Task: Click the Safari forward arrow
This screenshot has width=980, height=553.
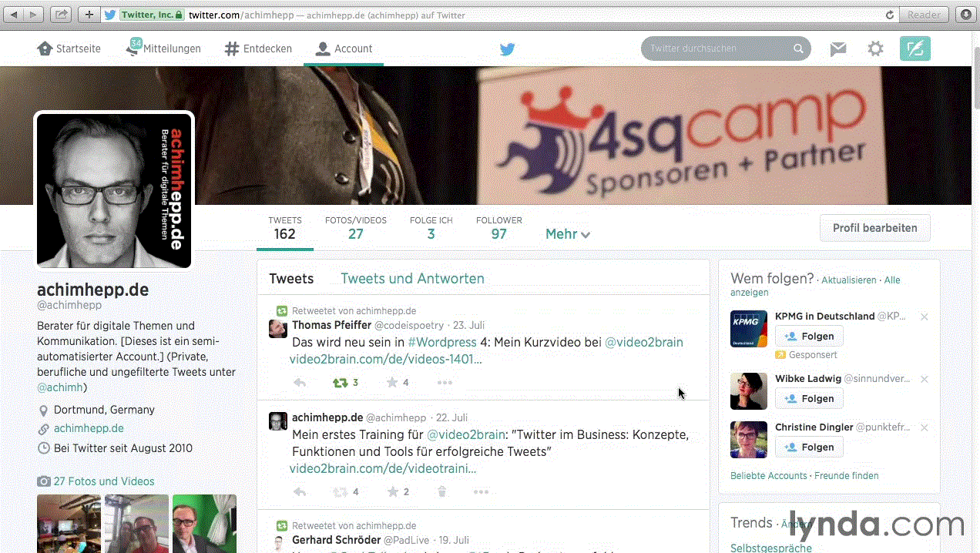Action: pos(35,15)
